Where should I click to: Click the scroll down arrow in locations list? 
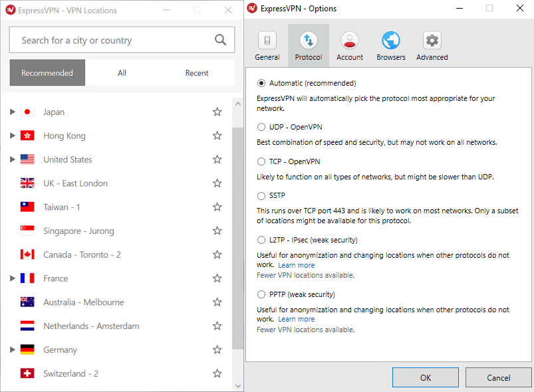coord(237,386)
